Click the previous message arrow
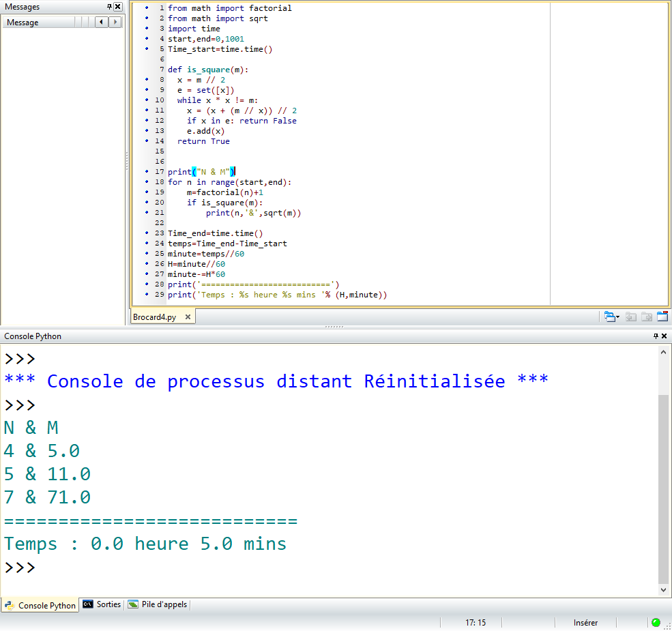This screenshot has height=631, width=672. click(102, 23)
